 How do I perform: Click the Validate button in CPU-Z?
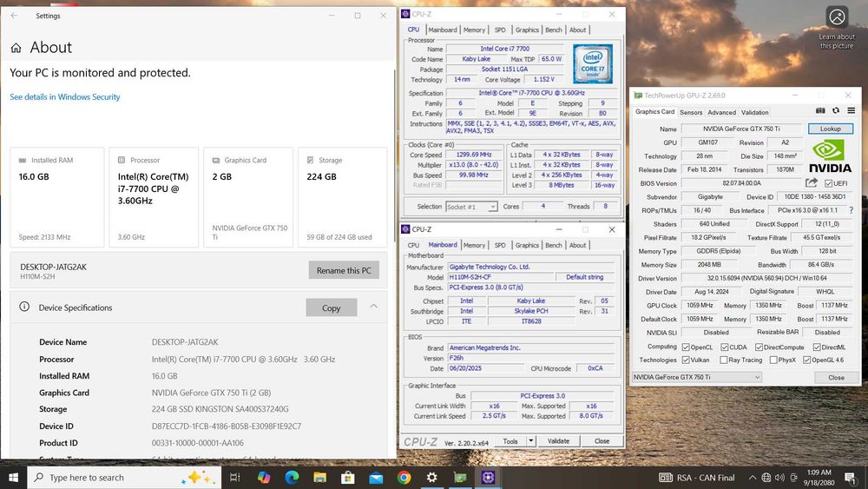558,441
